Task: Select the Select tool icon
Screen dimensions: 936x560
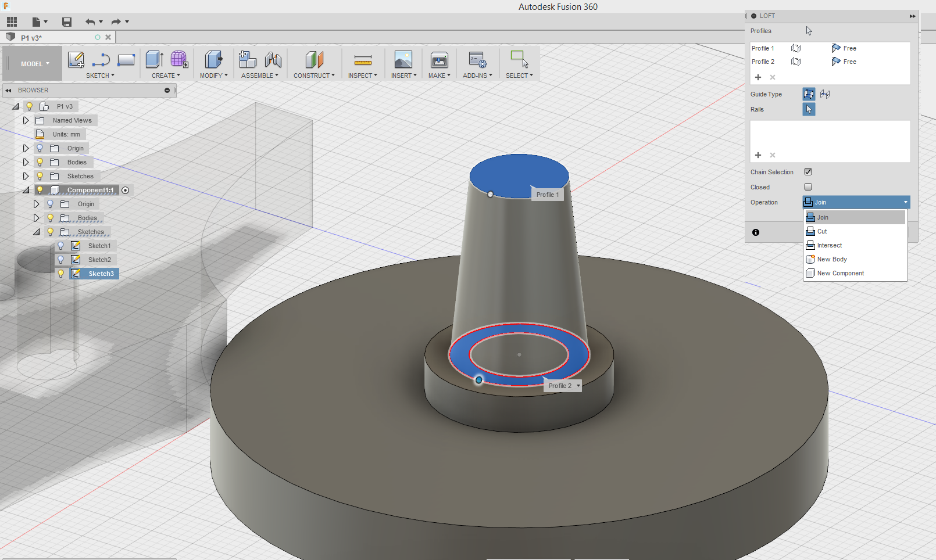Action: point(519,59)
